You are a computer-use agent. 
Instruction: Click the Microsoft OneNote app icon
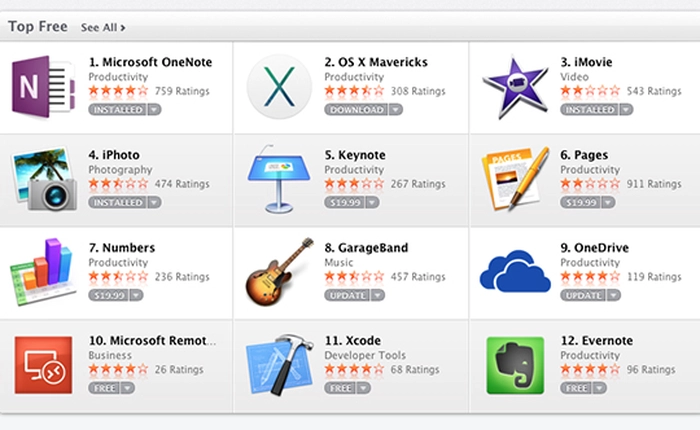pos(43,87)
